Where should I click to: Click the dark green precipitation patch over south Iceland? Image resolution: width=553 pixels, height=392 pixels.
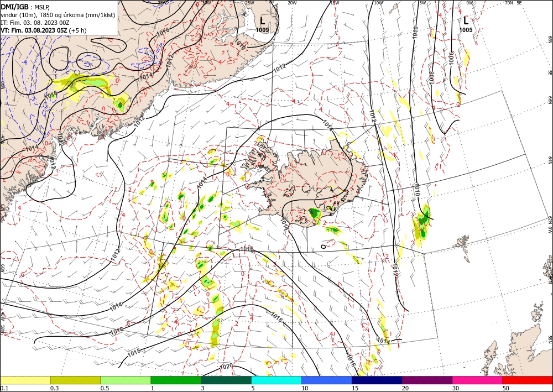click(x=314, y=213)
